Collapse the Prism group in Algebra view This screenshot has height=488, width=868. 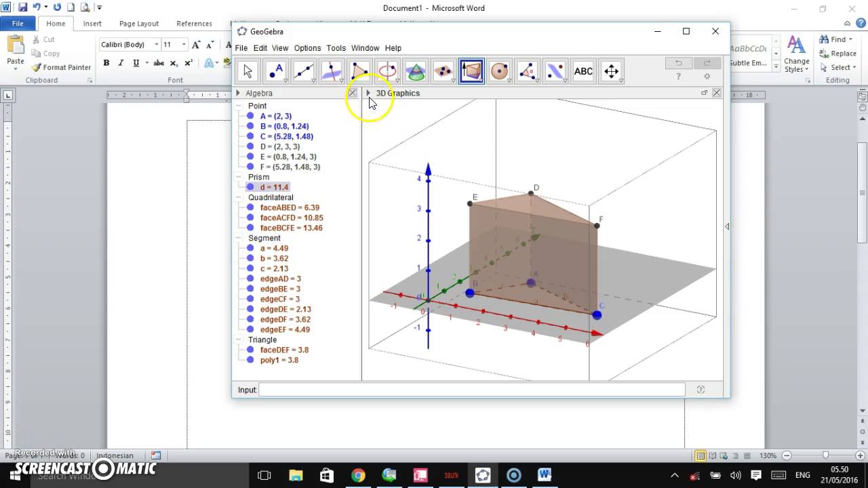click(239, 177)
